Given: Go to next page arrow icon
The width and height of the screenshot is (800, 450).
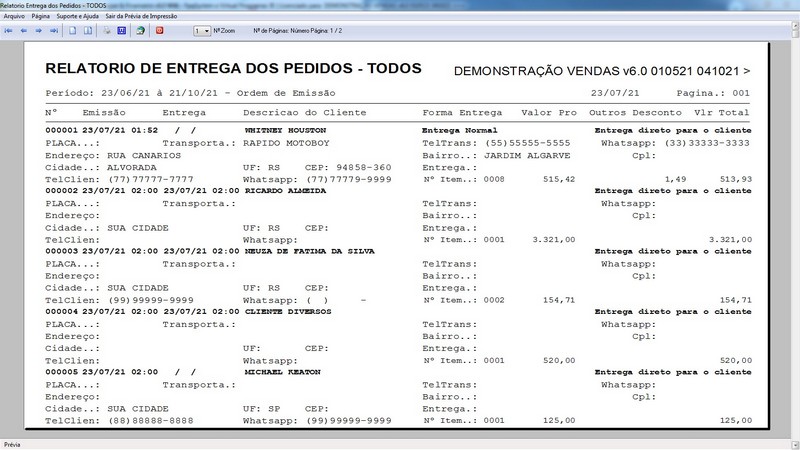Looking at the screenshot, I should coord(38,31).
